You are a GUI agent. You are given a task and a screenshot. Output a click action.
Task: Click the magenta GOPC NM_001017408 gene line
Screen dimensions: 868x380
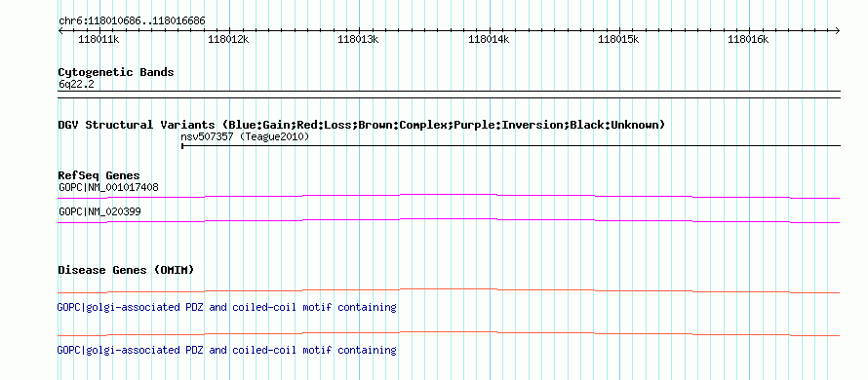(x=449, y=196)
